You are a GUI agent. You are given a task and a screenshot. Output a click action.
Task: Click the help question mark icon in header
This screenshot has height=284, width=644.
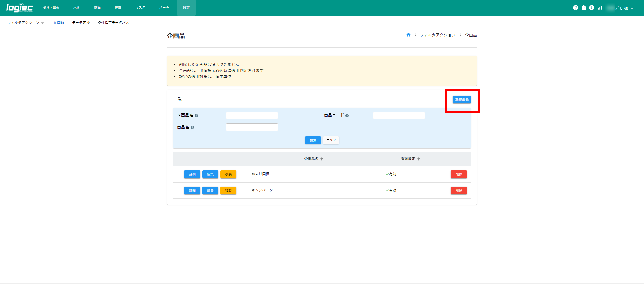tap(575, 8)
